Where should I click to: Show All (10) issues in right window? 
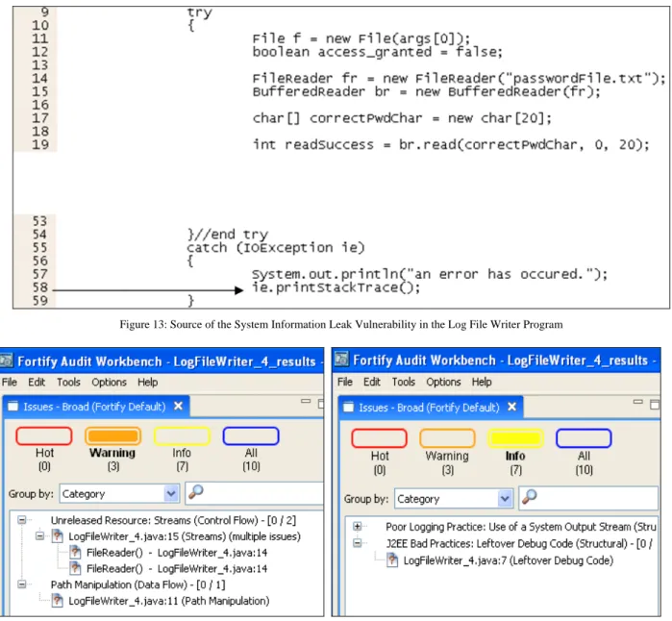pyautogui.click(x=584, y=451)
